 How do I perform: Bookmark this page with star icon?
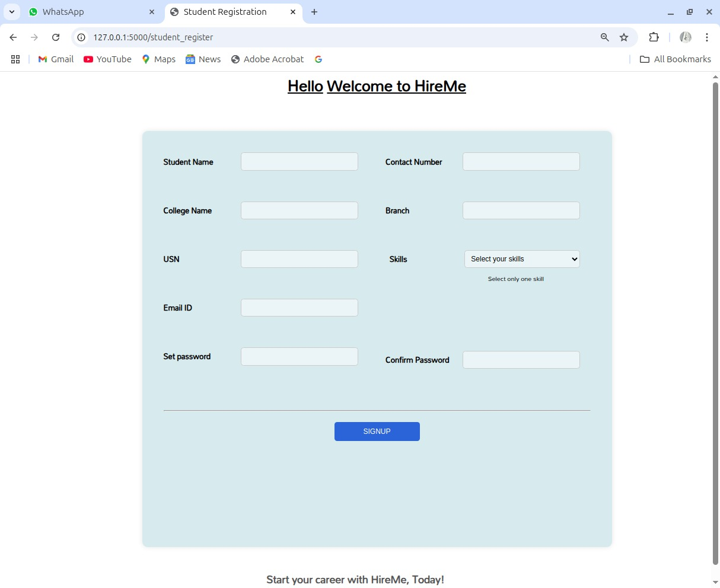pyautogui.click(x=624, y=37)
